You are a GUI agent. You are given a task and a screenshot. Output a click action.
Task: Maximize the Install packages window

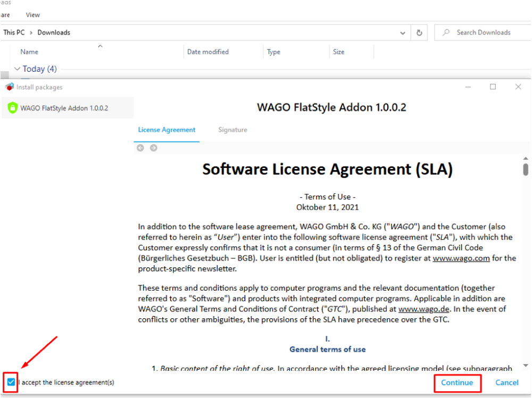click(493, 87)
